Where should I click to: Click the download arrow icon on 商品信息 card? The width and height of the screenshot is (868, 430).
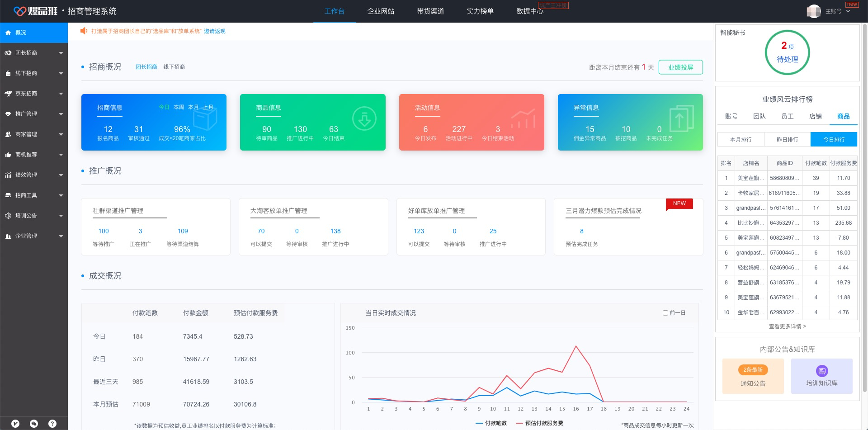click(x=364, y=119)
